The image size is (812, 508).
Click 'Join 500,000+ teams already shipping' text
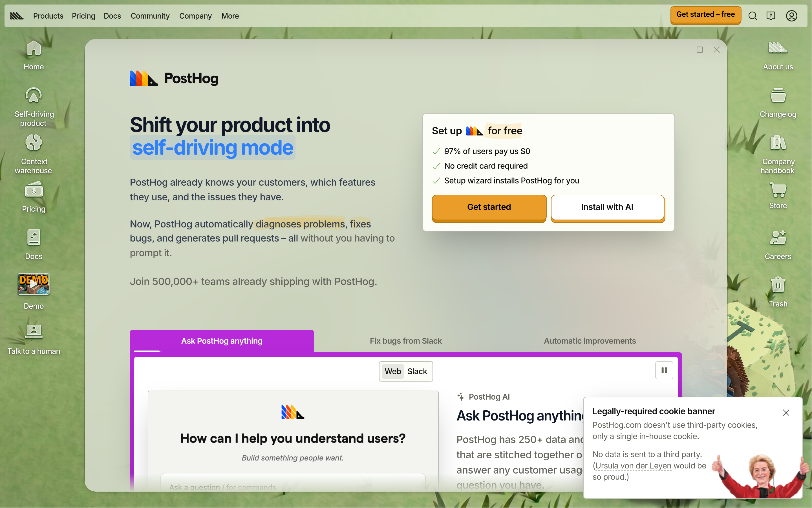tap(253, 282)
